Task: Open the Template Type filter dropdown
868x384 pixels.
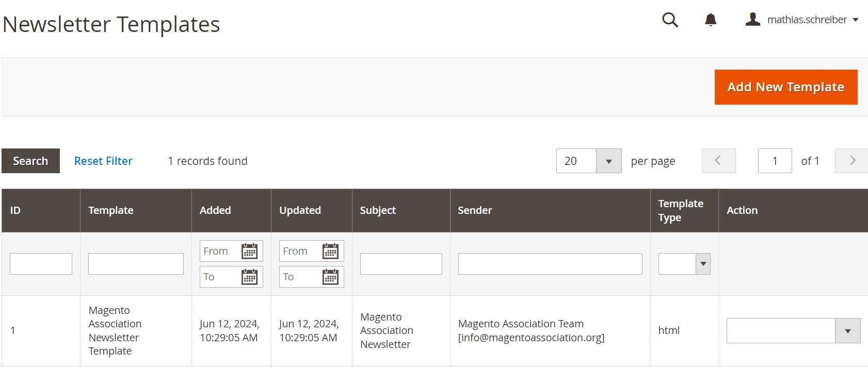Action: pos(684,264)
